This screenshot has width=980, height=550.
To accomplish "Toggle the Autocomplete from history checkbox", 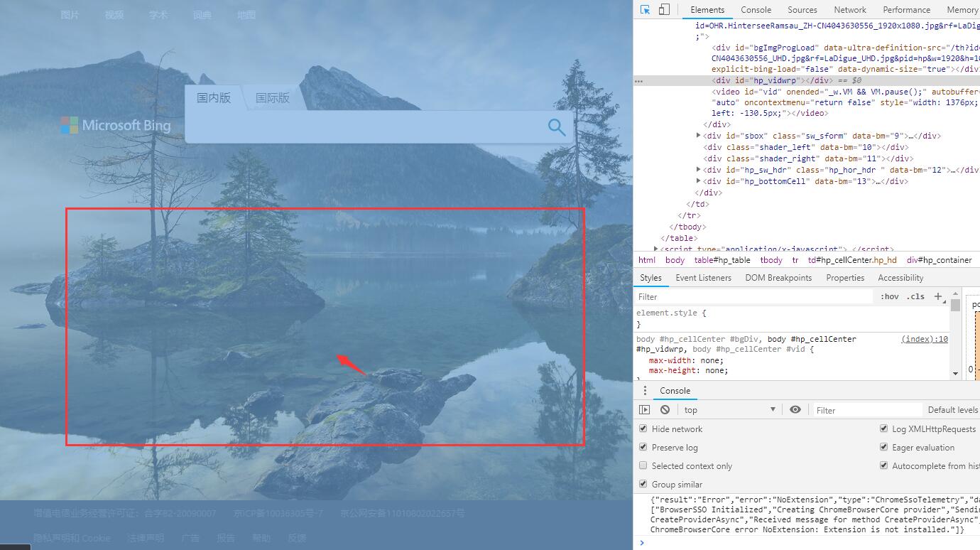I will [883, 465].
